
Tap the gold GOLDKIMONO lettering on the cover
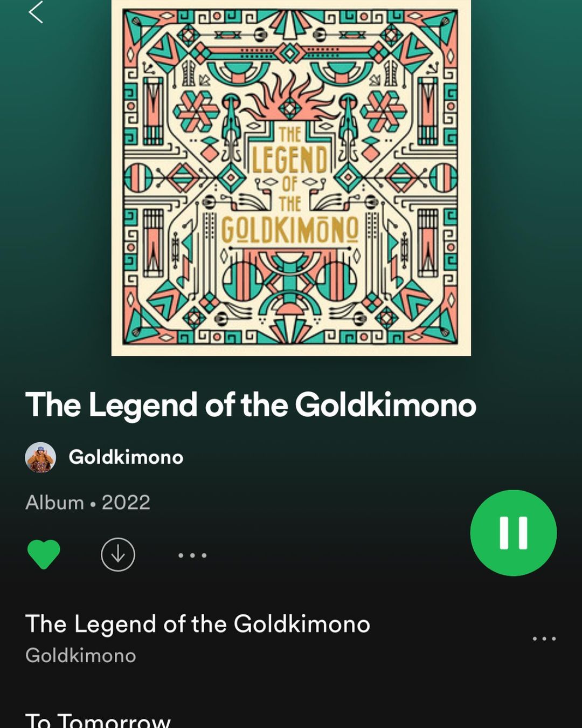click(x=290, y=230)
